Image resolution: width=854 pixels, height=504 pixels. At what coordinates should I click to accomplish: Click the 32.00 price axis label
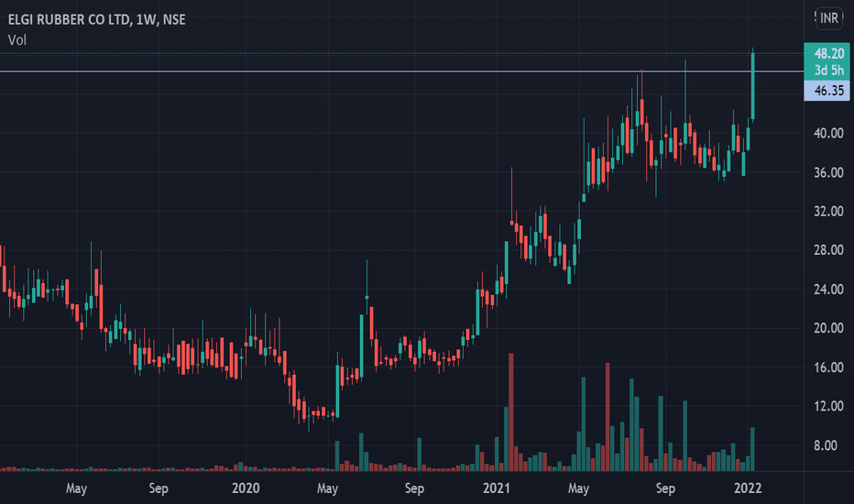point(827,212)
